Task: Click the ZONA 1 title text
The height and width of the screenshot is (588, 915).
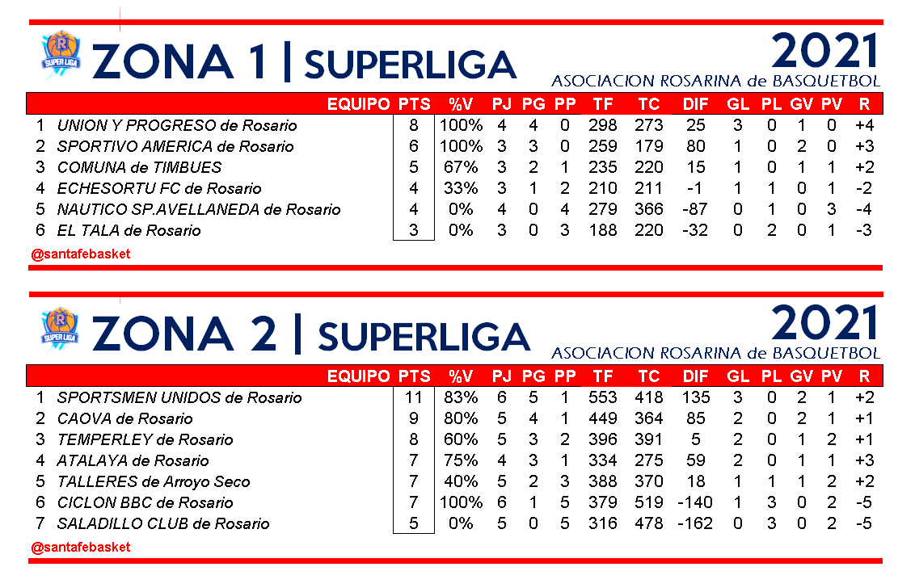Action: (x=179, y=62)
